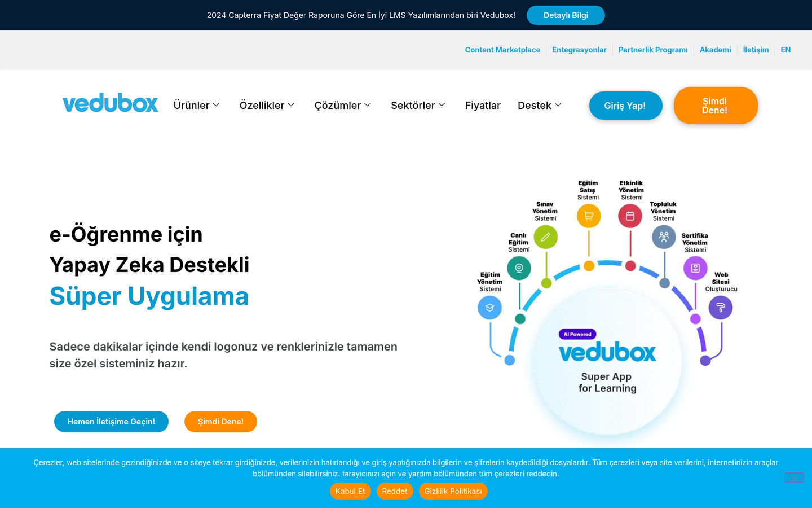Expand the Destek dropdown menu
The width and height of the screenshot is (812, 508).
click(540, 106)
